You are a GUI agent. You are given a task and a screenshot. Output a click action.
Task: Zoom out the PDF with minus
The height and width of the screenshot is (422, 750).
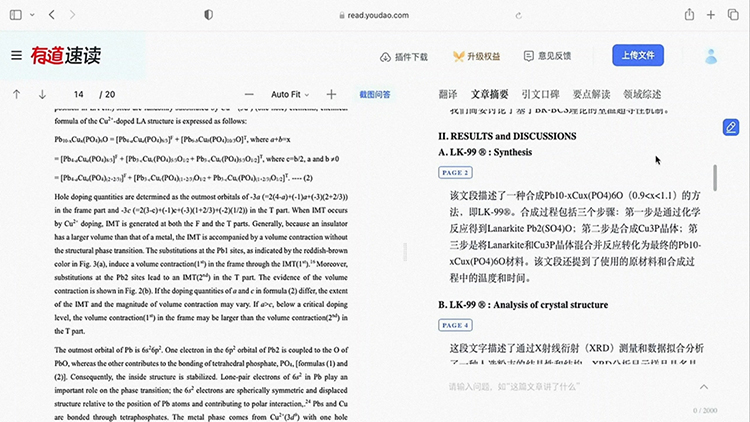[249, 94]
